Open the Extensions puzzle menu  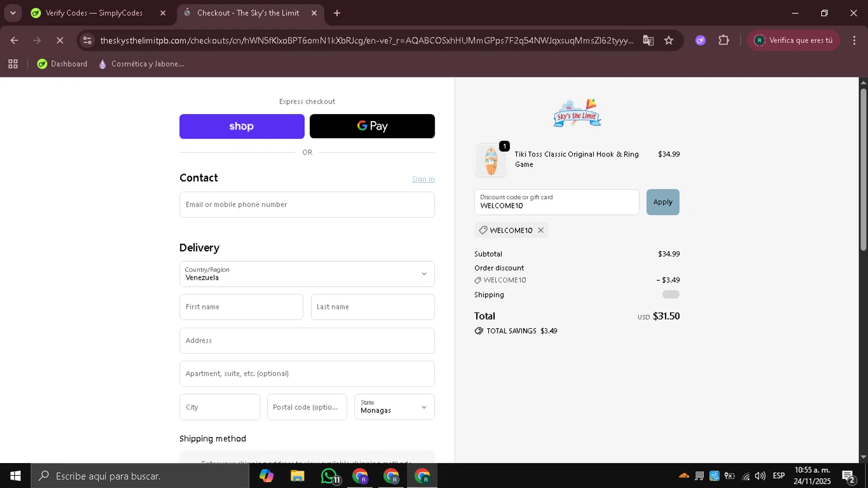723,41
